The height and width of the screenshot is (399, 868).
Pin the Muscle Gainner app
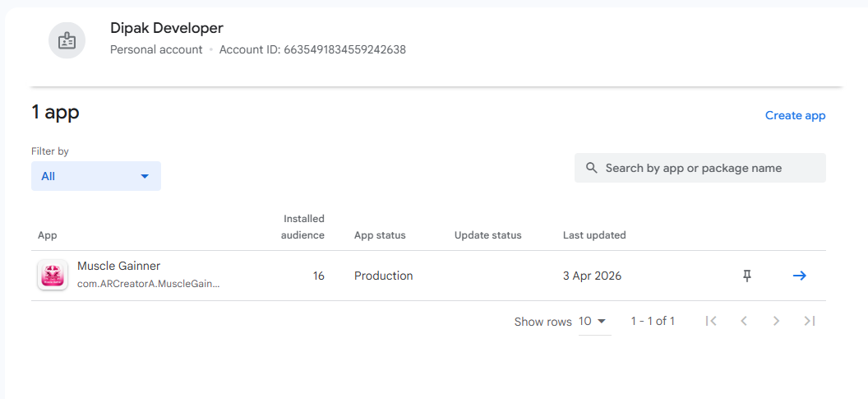click(x=747, y=276)
